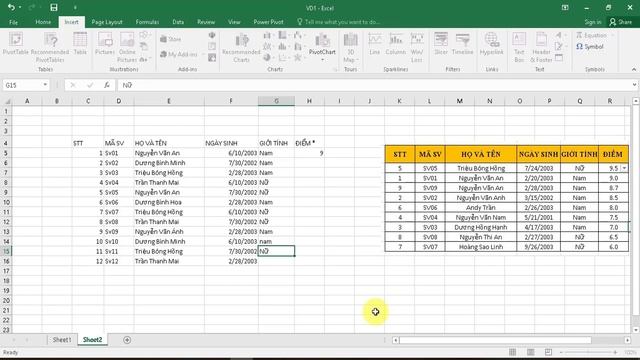This screenshot has width=640, height=360.
Task: Open the ĐIỂM filter dropdown in table
Action: click(x=624, y=168)
